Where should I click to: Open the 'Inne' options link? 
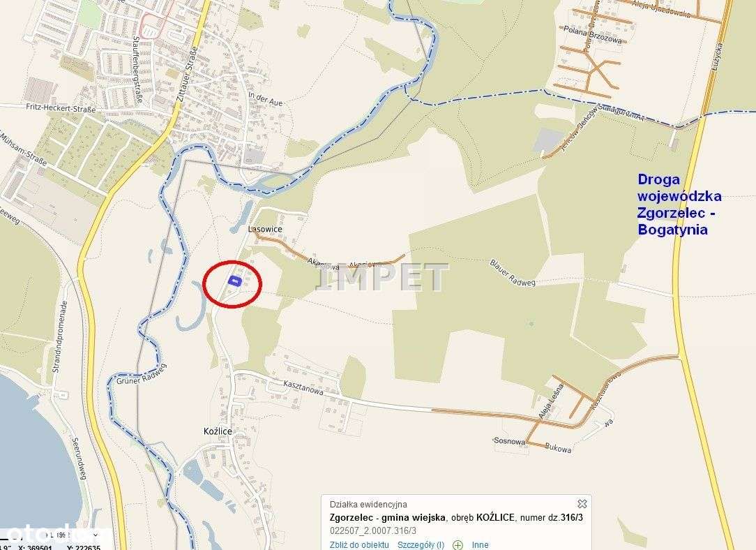[480, 544]
